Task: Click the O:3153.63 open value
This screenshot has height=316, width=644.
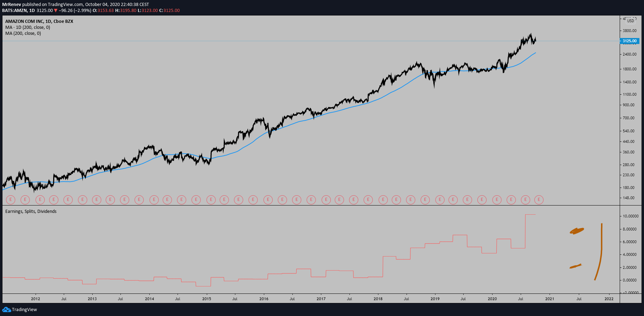Action: pyautogui.click(x=103, y=11)
